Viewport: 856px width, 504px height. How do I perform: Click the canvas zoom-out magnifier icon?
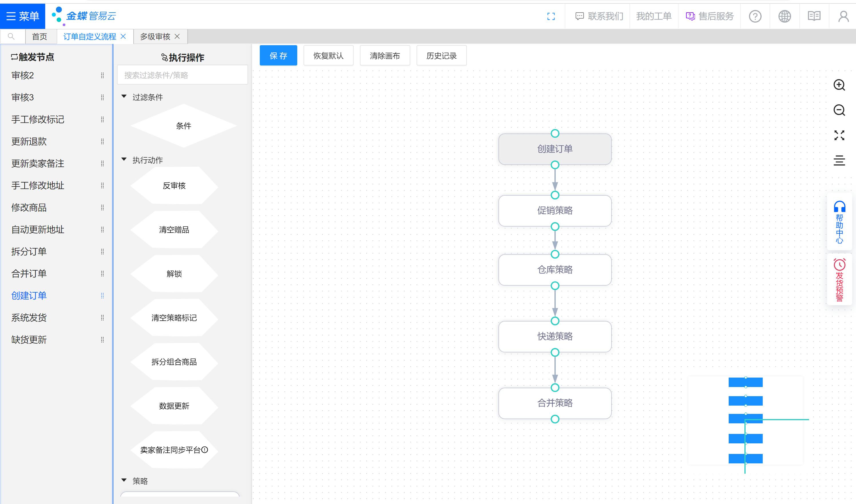[839, 110]
